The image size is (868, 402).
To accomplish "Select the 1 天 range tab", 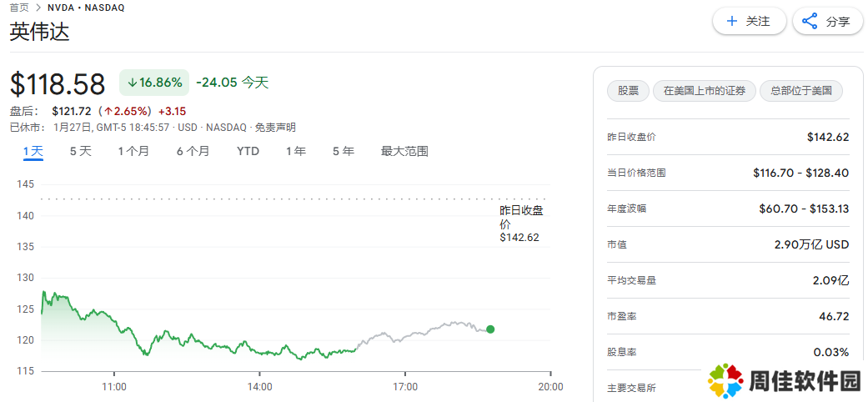I will [x=33, y=151].
